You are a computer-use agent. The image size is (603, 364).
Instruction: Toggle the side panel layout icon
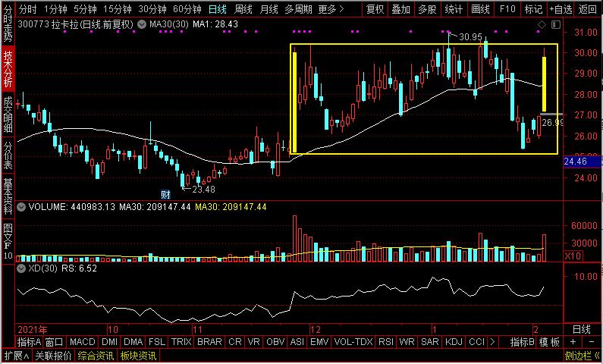point(556,25)
